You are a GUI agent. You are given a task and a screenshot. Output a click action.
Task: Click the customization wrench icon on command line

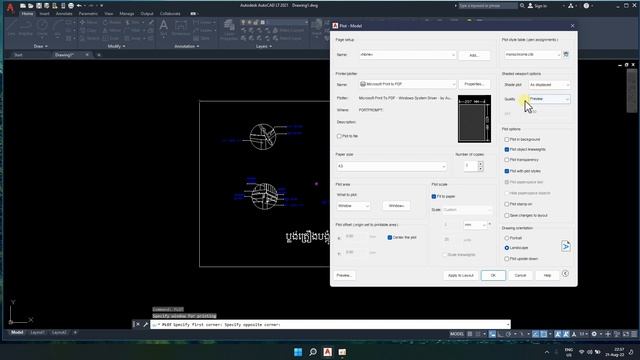145,324
